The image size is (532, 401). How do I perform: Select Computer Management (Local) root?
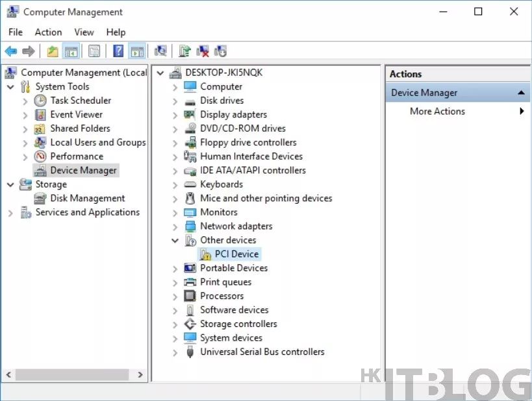coord(84,73)
